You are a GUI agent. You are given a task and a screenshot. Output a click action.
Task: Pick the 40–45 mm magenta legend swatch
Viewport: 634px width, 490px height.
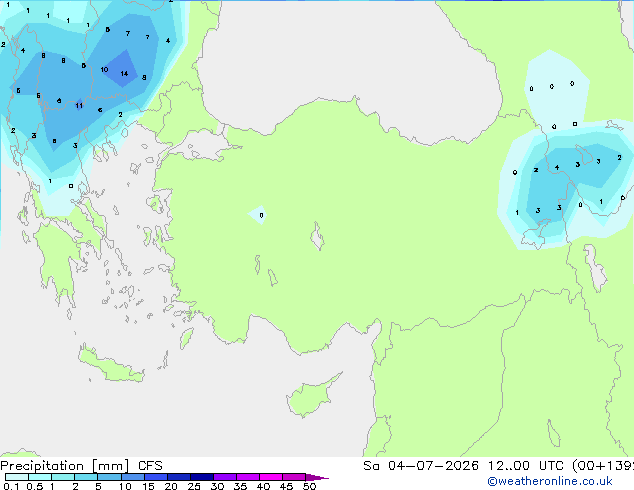[x=271, y=477]
